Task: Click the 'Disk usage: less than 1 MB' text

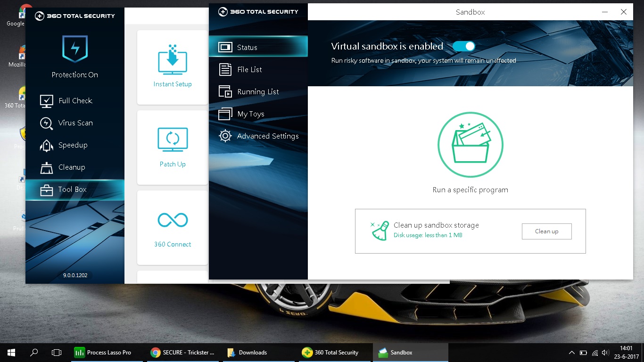Action: 428,235
